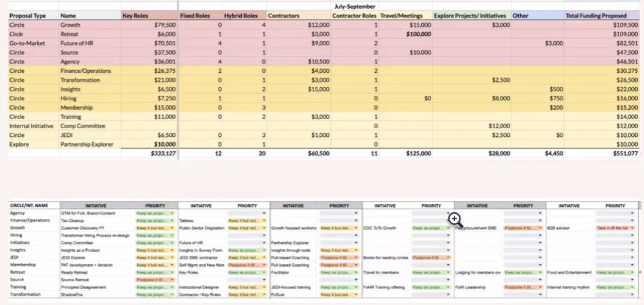Select the "Travel/Meetings" column header
The image size is (644, 305).
401,16
